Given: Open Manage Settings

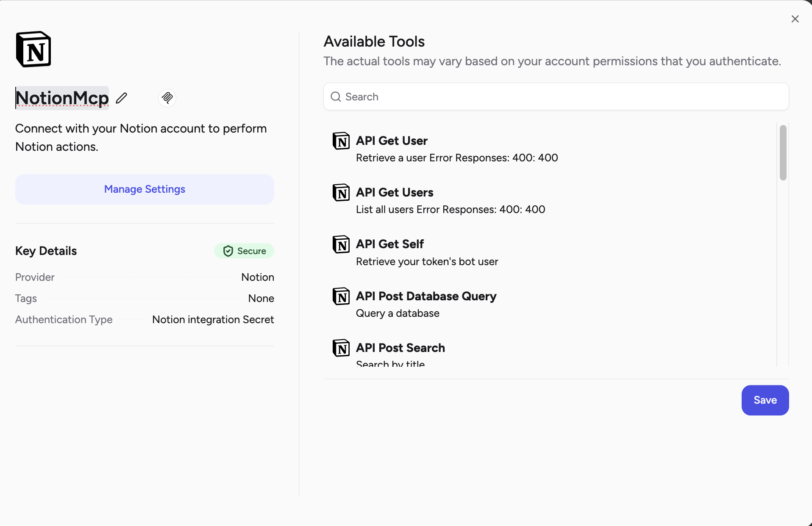Looking at the screenshot, I should 144,189.
